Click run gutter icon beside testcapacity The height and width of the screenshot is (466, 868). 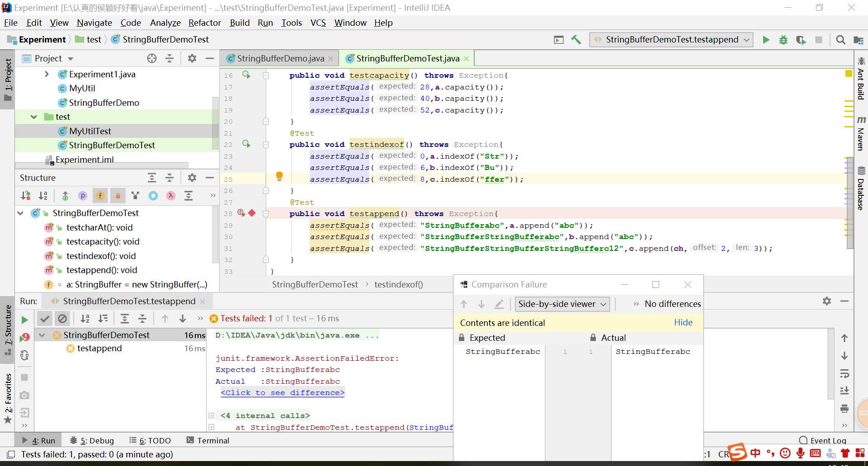[246, 75]
